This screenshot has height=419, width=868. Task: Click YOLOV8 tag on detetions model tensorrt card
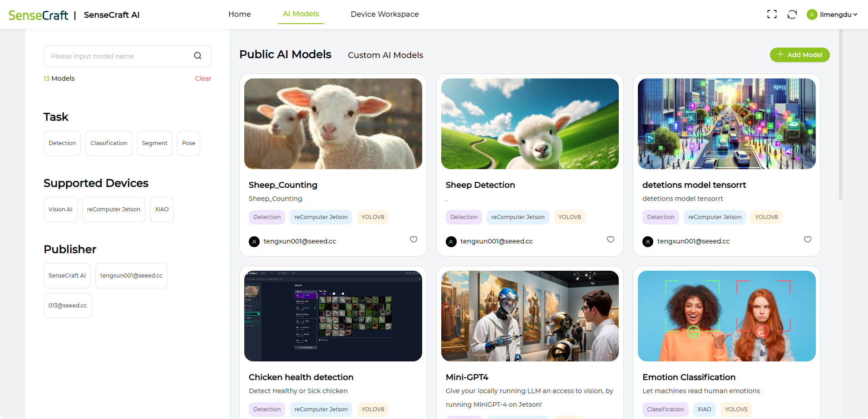766,217
